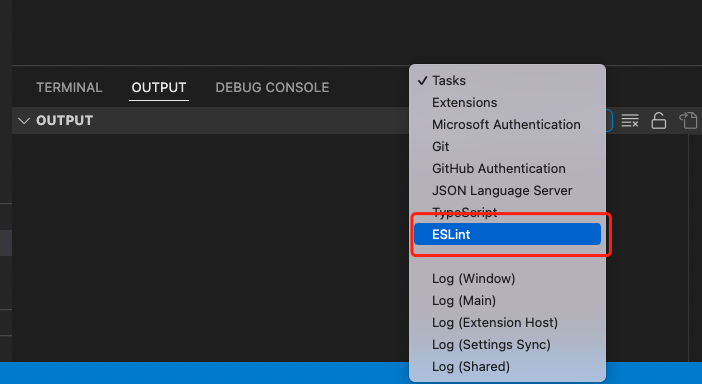
Task: Toggle the output scroll lock icon
Action: tap(659, 120)
